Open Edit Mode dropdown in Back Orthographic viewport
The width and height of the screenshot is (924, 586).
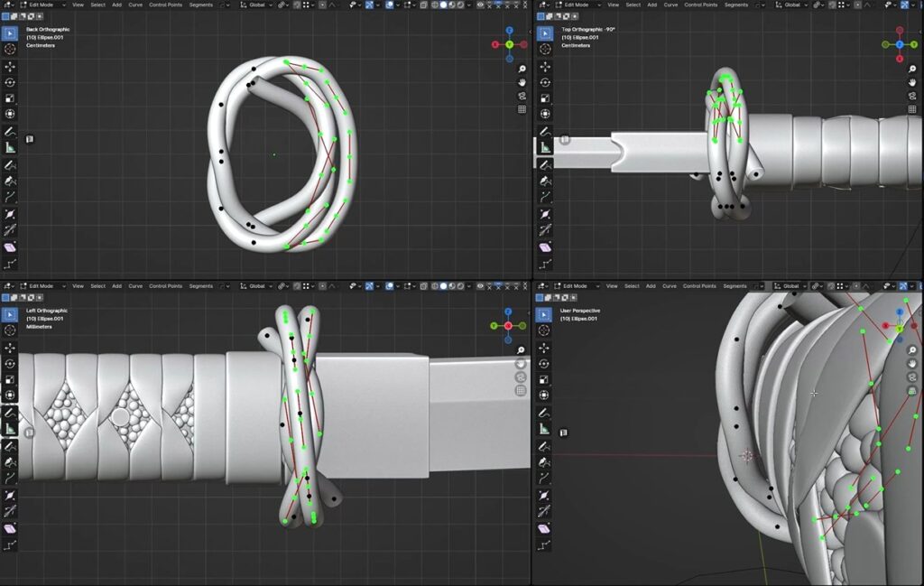(x=44, y=5)
